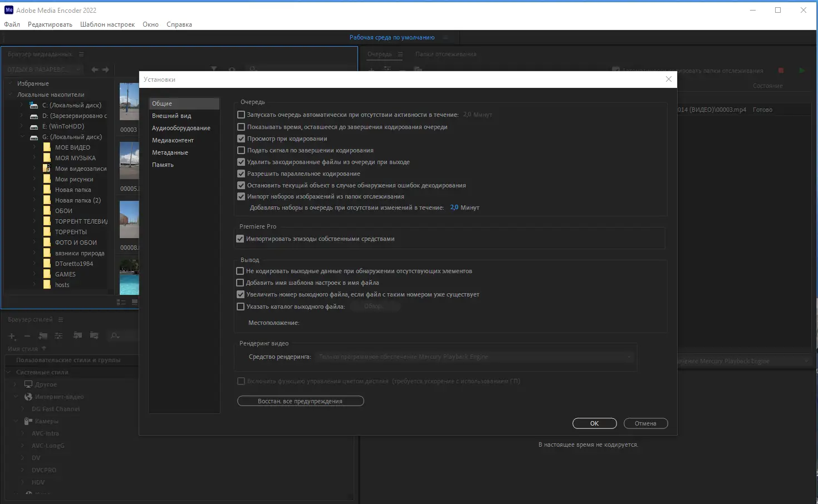The height and width of the screenshot is (504, 818).
Task: Collapse the G: (Локальный диск) tree node
Action: tap(23, 136)
